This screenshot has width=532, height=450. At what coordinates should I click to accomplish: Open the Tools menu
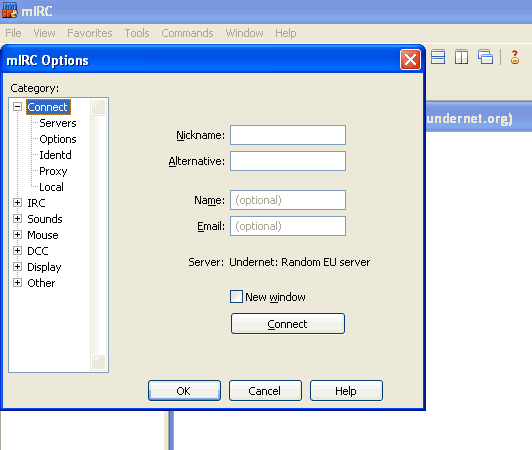(x=137, y=33)
